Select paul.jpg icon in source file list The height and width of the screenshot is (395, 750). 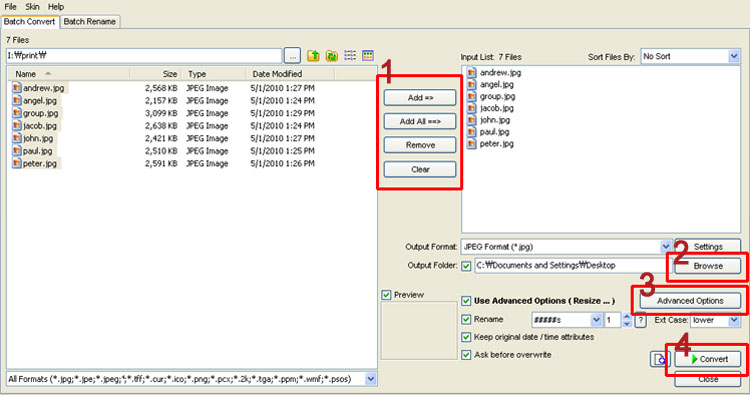(x=17, y=151)
